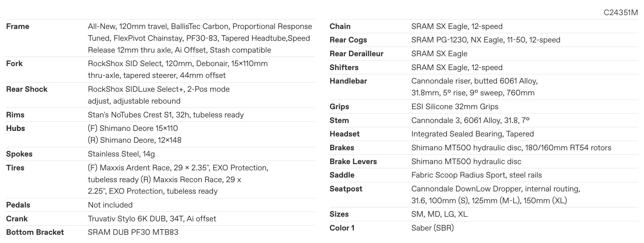
Task: Click the Handlebar spec label
Action: click(348, 81)
